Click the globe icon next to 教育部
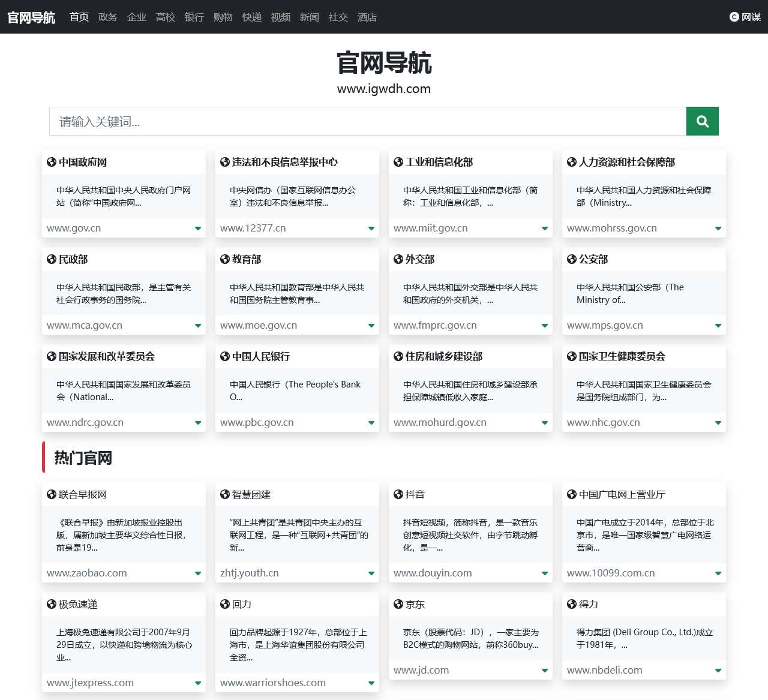Viewport: 768px width, 700px height. click(224, 259)
